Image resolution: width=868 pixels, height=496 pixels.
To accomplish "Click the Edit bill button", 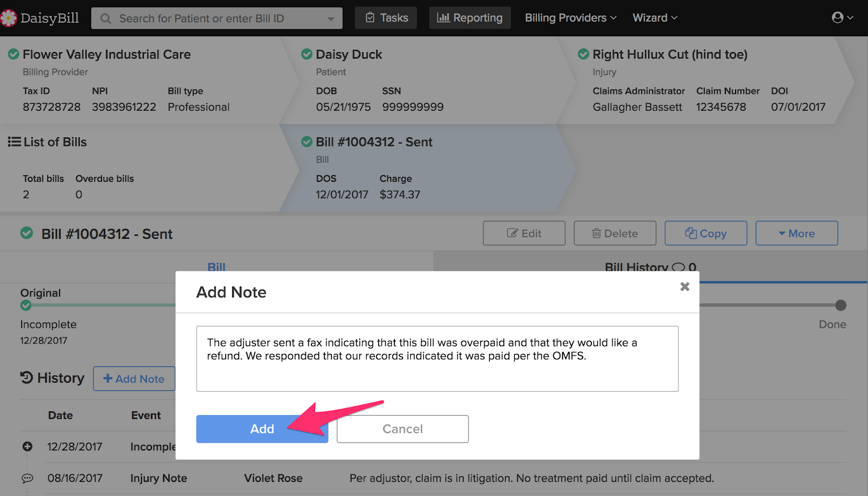I will (x=524, y=233).
